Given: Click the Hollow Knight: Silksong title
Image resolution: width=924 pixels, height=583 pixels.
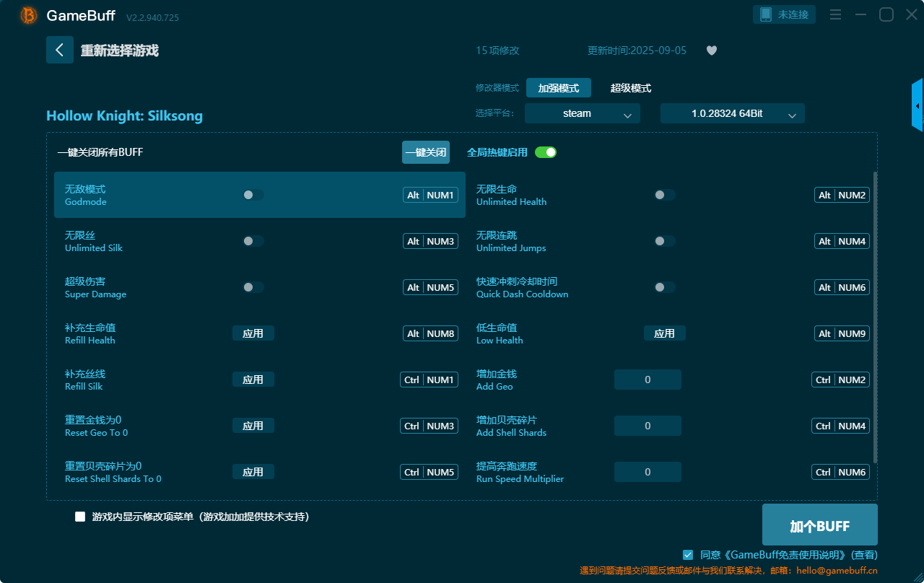Looking at the screenshot, I should click(x=124, y=115).
